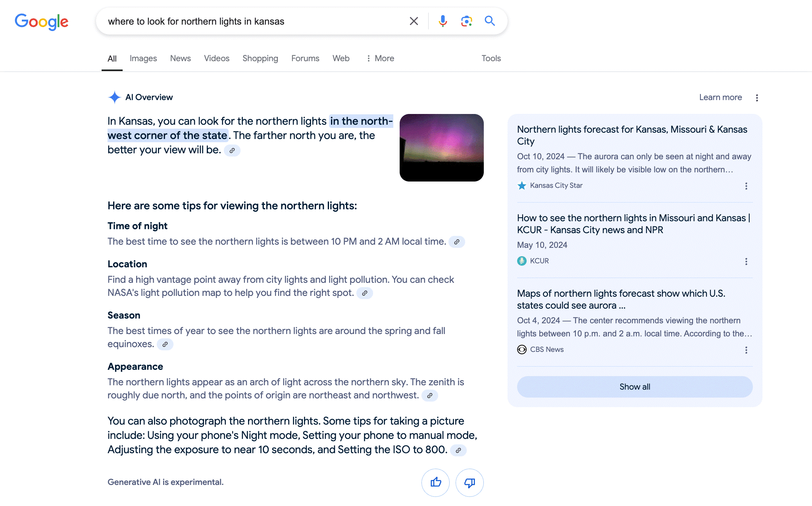
Task: Open the Tools search options
Action: click(x=491, y=58)
